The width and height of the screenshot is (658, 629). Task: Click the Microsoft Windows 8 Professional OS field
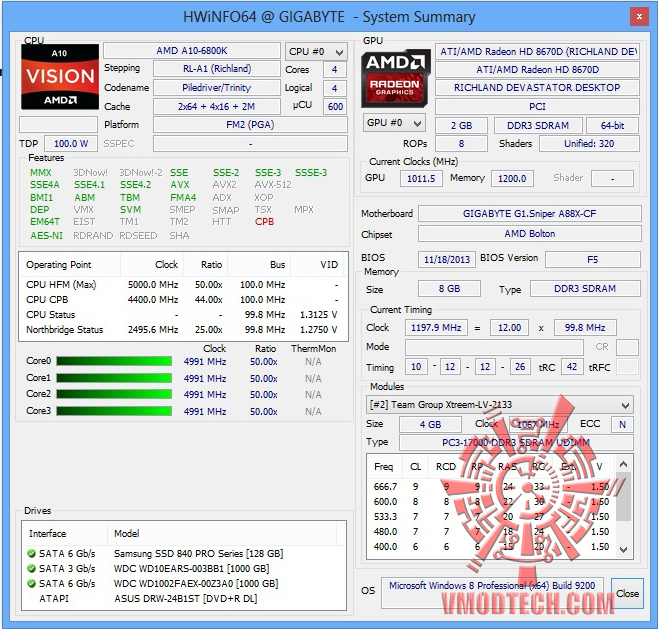point(492,593)
